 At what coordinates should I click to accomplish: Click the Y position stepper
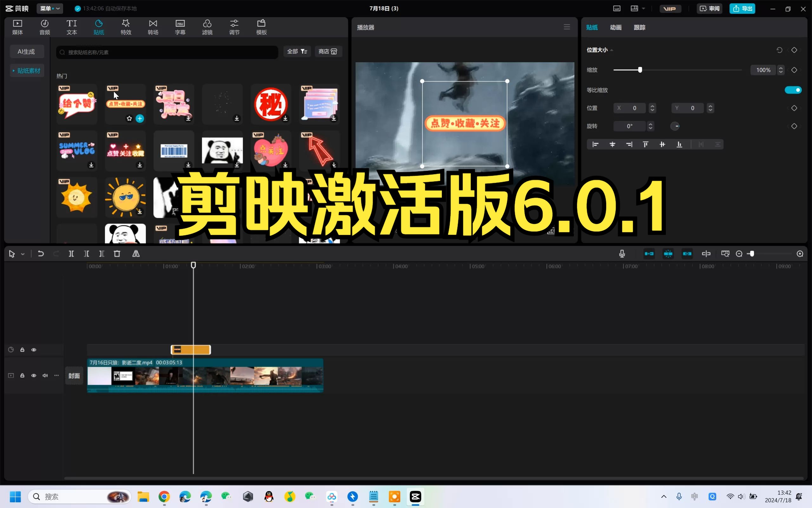[710, 108]
